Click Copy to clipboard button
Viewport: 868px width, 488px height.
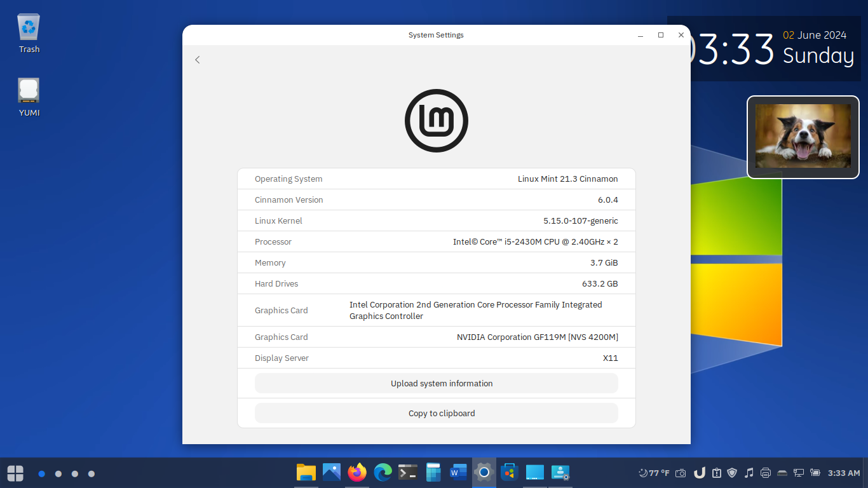[437, 413]
